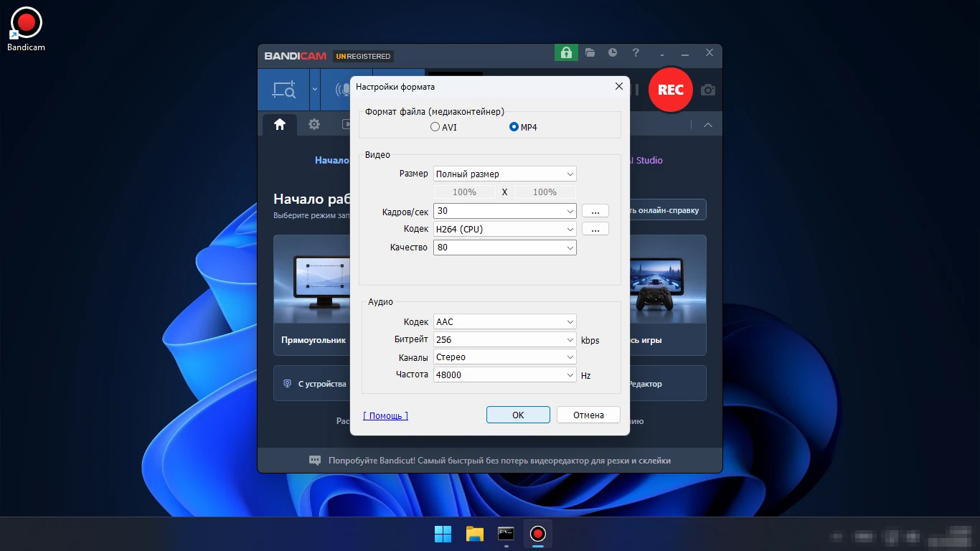
Task: Open the scheduled recording clock icon
Action: [613, 53]
